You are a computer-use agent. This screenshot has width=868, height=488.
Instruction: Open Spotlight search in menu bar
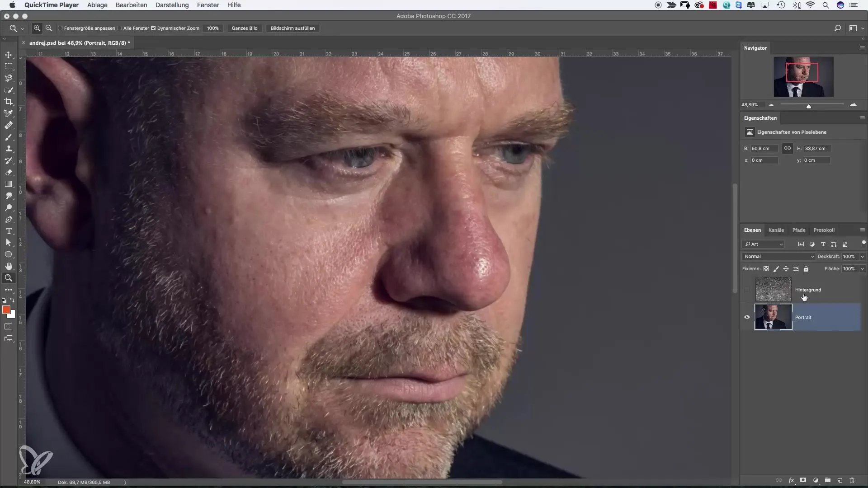(x=826, y=5)
